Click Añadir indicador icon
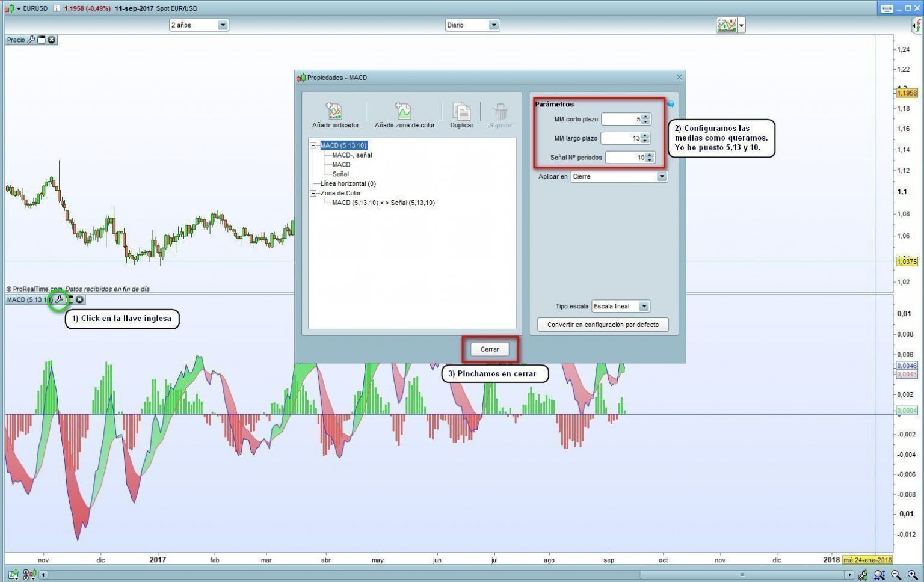This screenshot has width=924, height=582. point(334,112)
